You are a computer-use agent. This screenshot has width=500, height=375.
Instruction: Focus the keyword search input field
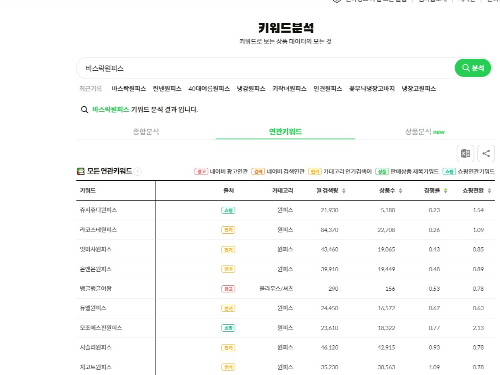tap(265, 68)
